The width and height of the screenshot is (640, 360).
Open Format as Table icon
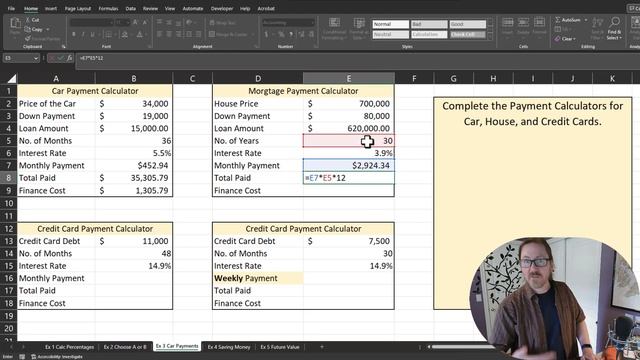click(x=359, y=23)
